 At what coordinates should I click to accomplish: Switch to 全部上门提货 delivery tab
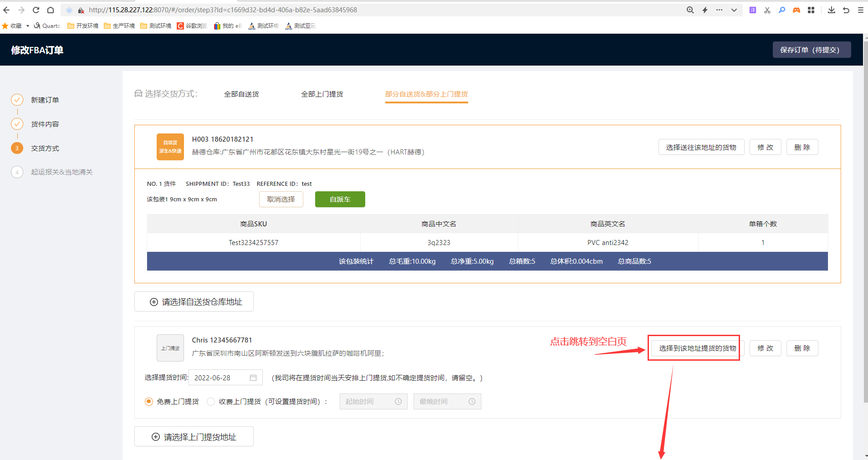(x=322, y=94)
